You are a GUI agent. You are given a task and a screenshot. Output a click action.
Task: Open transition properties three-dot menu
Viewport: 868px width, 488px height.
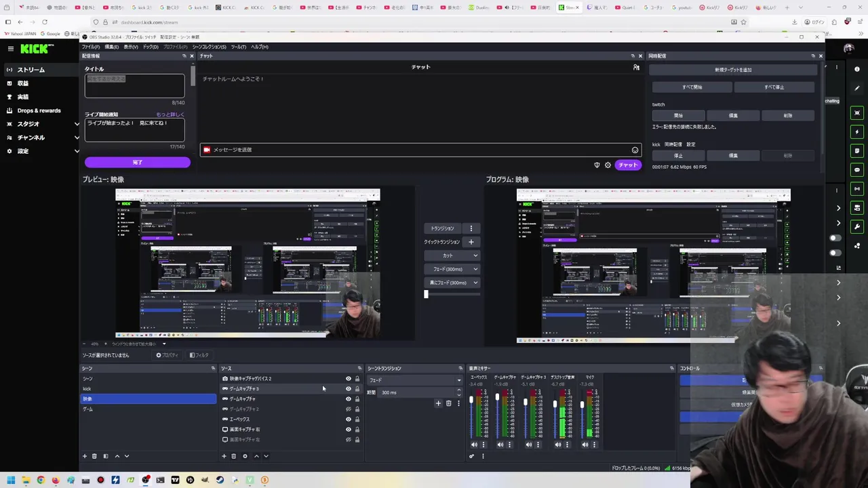[458, 403]
